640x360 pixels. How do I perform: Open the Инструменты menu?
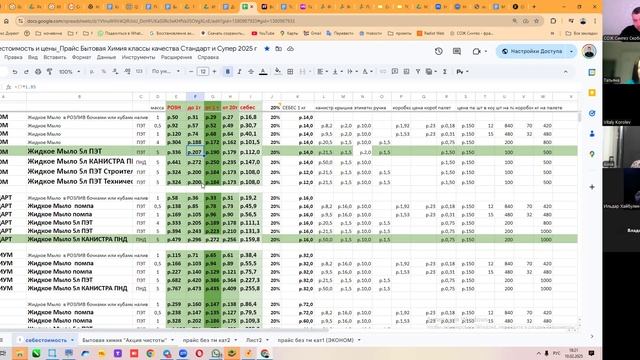[138, 58]
